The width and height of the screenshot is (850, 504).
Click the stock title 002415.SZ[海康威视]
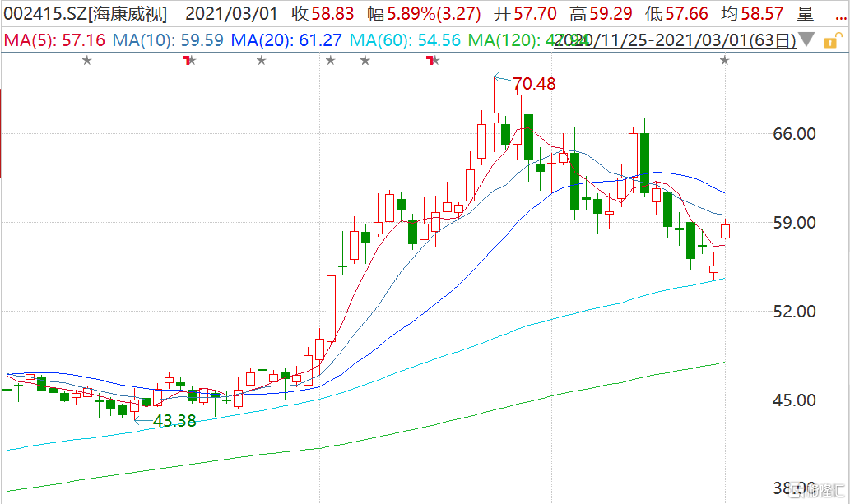click(x=86, y=13)
